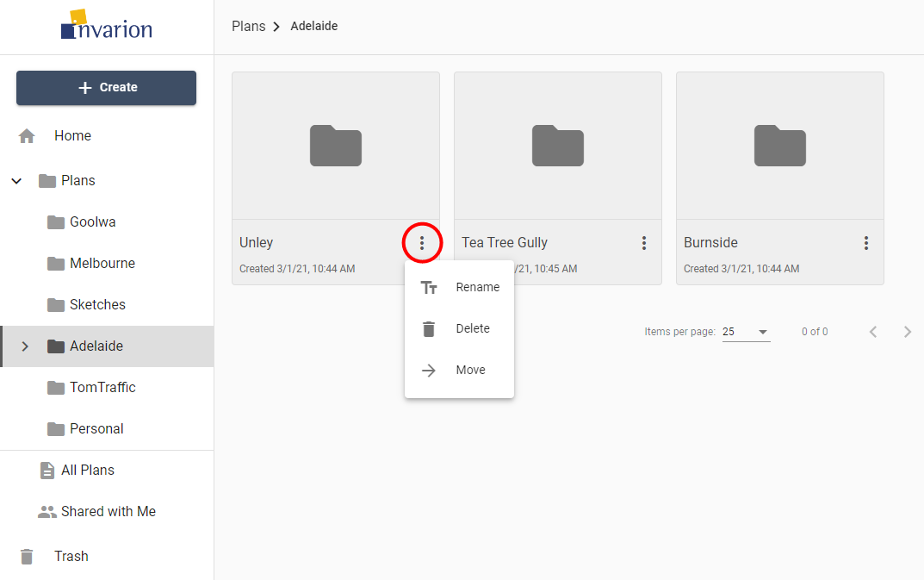
Task: Click the Sketches folder icon
Action: 56,304
